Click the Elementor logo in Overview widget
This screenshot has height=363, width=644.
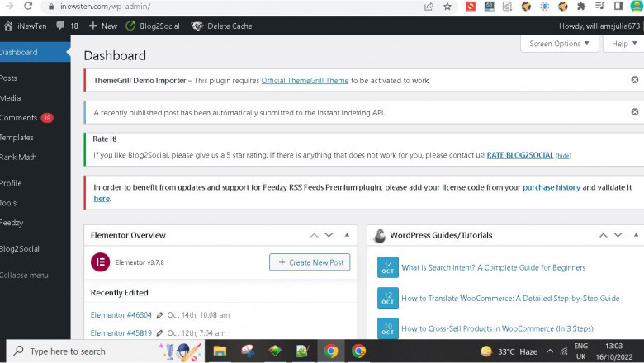coord(100,262)
